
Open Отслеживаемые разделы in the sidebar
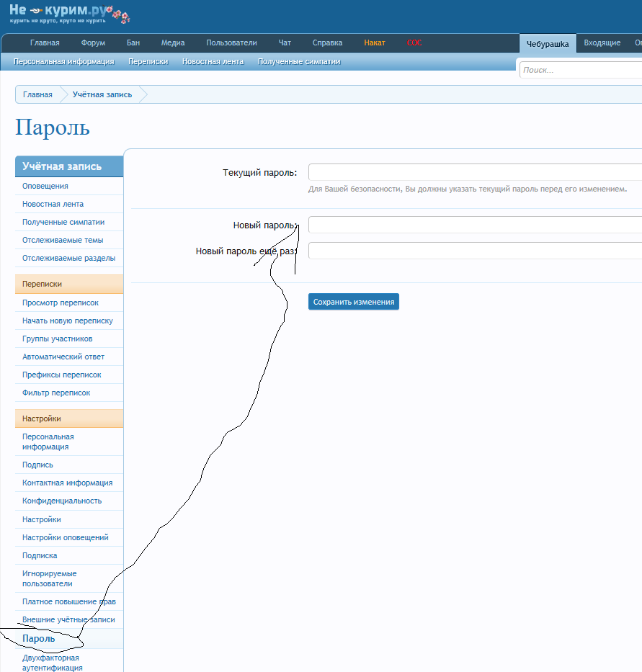68,258
